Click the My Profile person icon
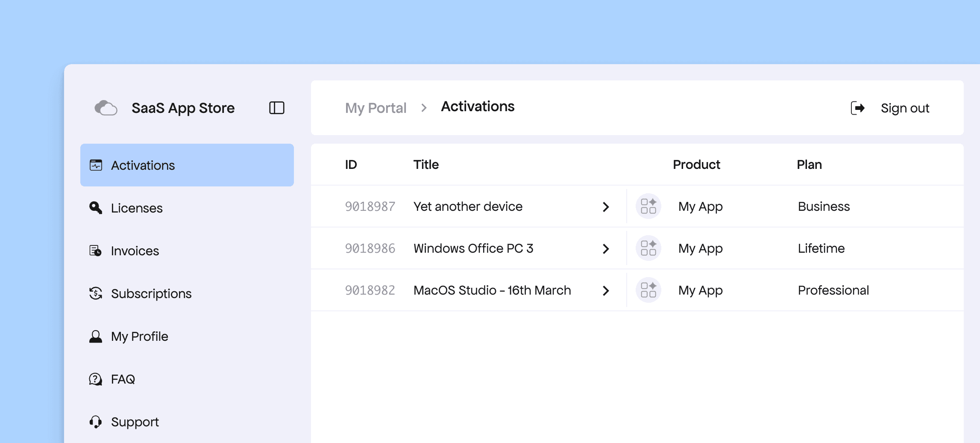This screenshot has height=443, width=980. click(96, 337)
